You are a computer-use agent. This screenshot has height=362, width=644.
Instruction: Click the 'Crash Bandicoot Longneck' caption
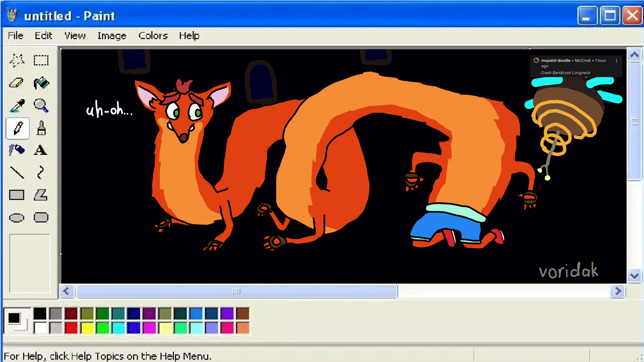[565, 73]
